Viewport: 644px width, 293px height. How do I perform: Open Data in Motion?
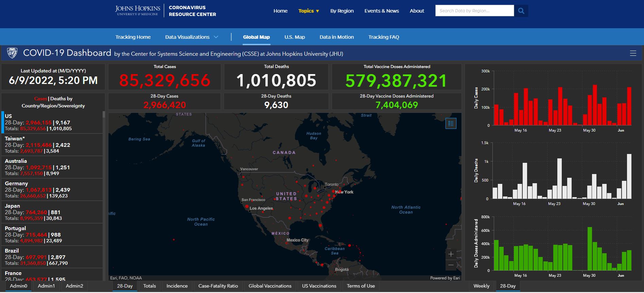pyautogui.click(x=336, y=37)
